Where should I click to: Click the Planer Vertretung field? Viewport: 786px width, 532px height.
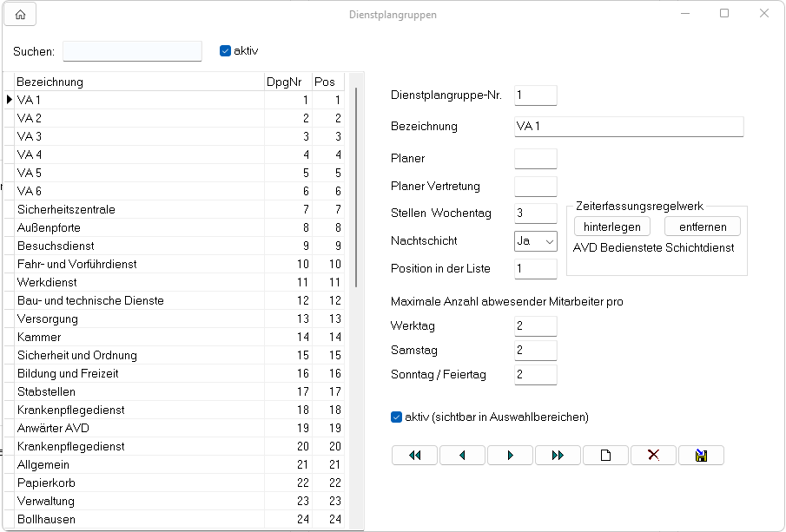click(535, 186)
